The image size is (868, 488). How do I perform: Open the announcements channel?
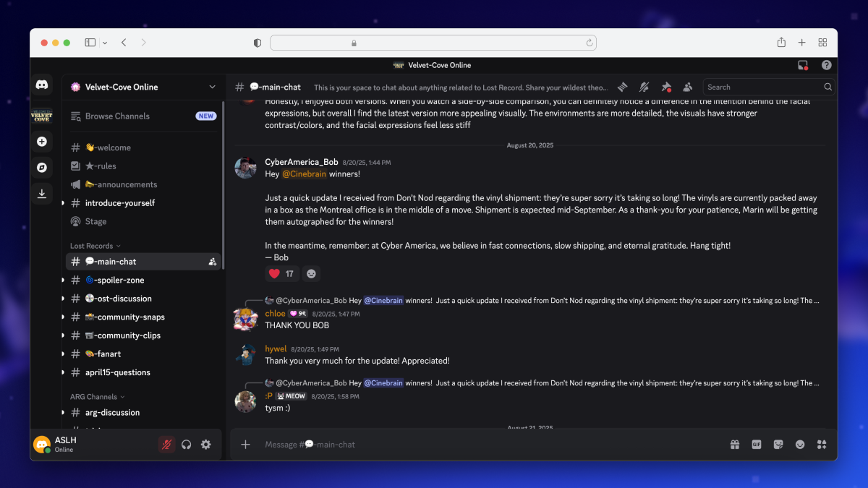(143, 184)
